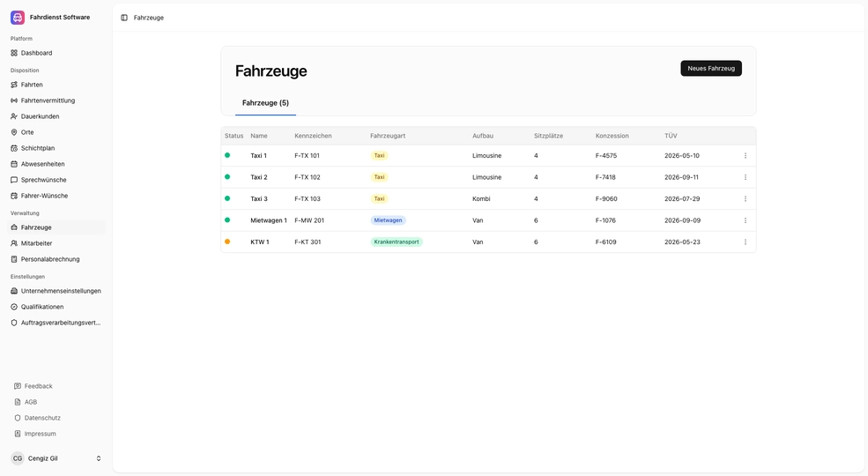Viewport: 868px width, 476px height.
Task: Click the Sprechwünsche chat icon
Action: pos(14,180)
